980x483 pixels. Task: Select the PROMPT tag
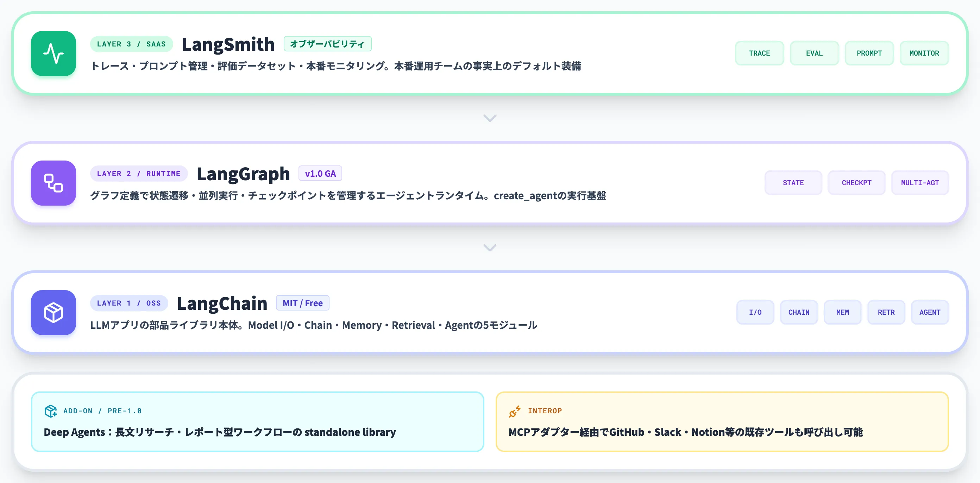pyautogui.click(x=869, y=53)
